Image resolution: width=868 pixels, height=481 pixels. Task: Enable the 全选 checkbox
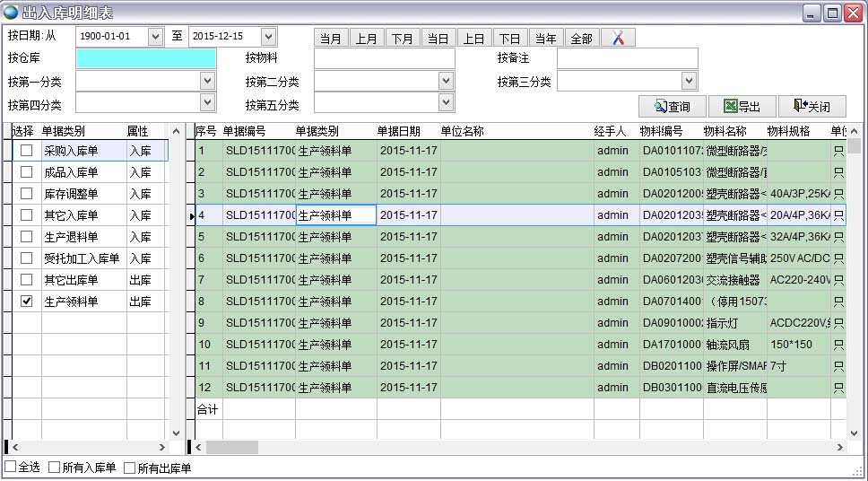(x=11, y=468)
